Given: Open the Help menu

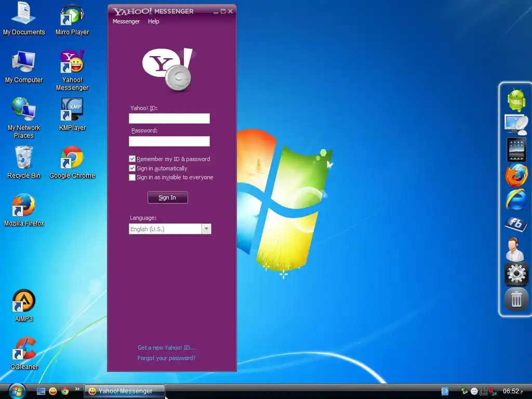Looking at the screenshot, I should pos(153,21).
